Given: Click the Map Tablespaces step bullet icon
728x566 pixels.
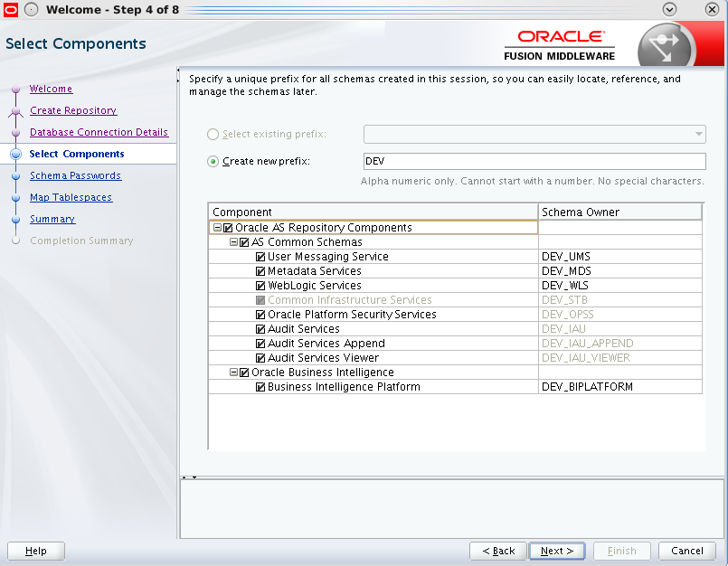Looking at the screenshot, I should click(15, 198).
